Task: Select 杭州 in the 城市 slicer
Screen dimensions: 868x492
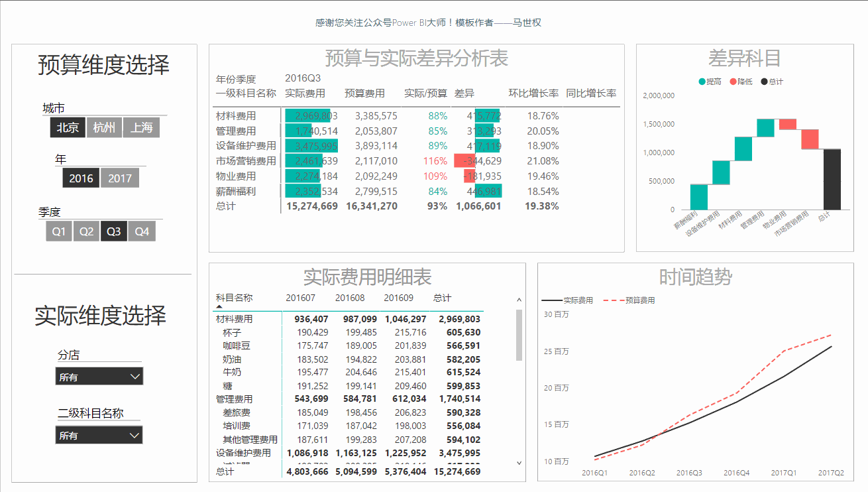Action: tap(105, 127)
